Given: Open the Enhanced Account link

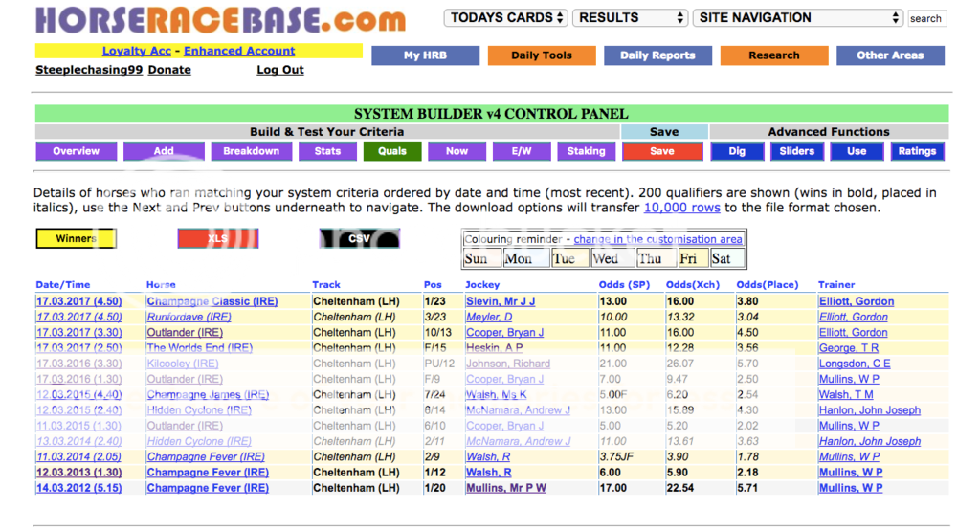Looking at the screenshot, I should 239,51.
